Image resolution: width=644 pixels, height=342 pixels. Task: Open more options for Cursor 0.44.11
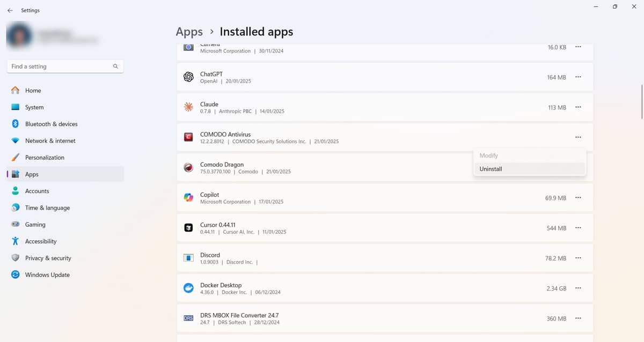coord(578,228)
